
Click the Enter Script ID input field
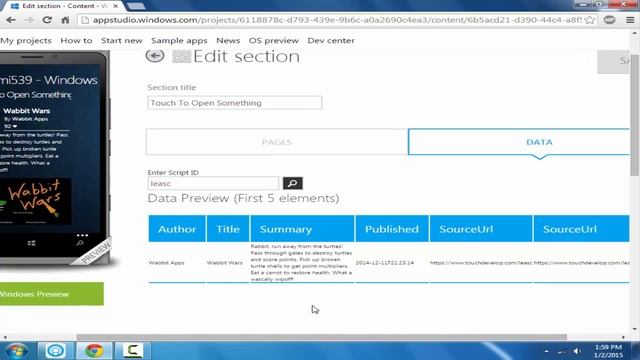coord(213,183)
